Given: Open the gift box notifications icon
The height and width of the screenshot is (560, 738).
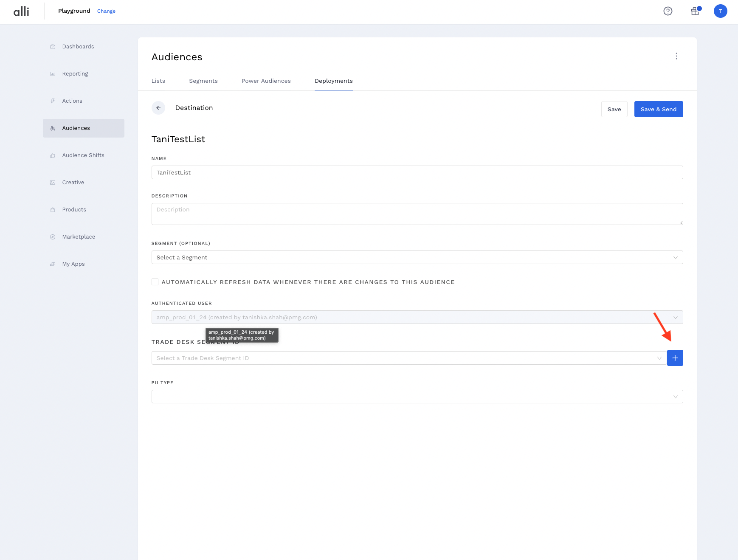Looking at the screenshot, I should coord(695,11).
